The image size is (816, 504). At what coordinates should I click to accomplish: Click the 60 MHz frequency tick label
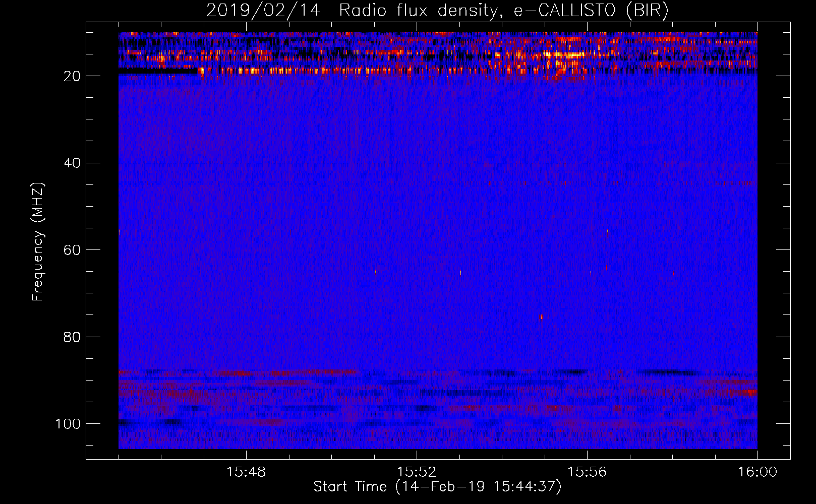72,250
